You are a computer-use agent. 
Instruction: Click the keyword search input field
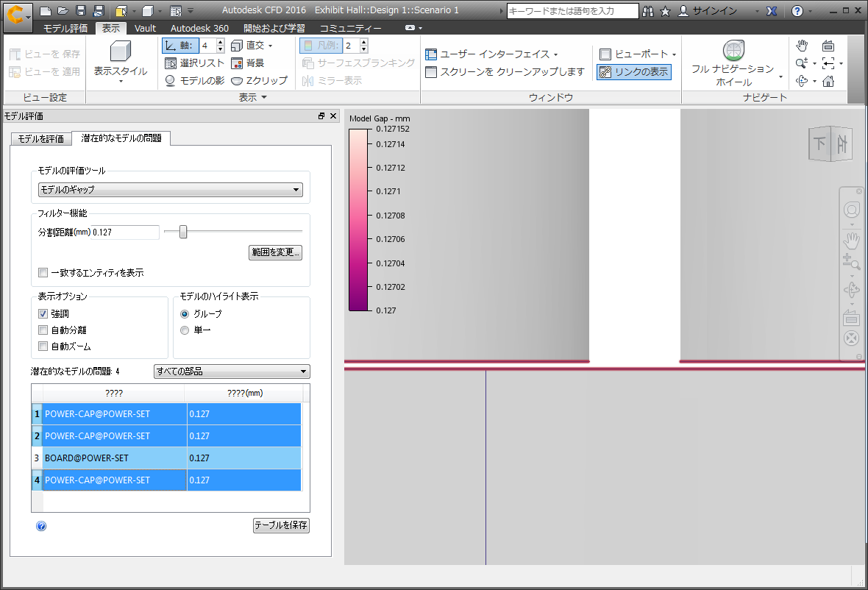coord(572,11)
